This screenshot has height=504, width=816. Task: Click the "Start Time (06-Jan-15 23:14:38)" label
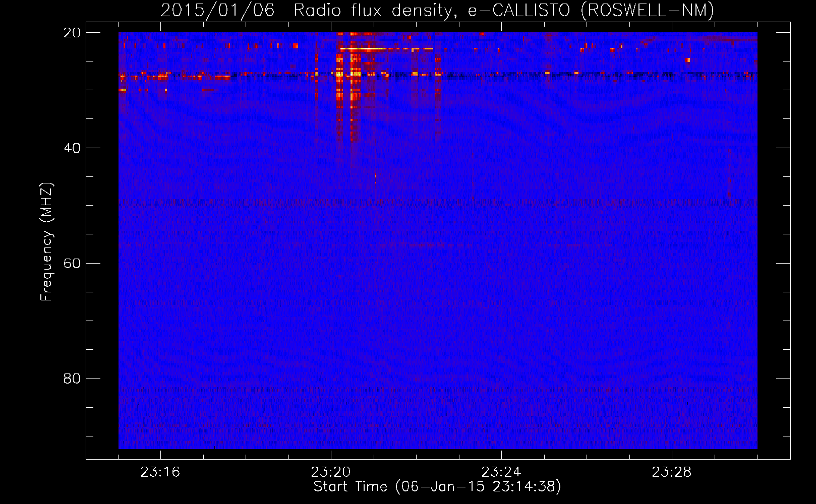pos(437,487)
